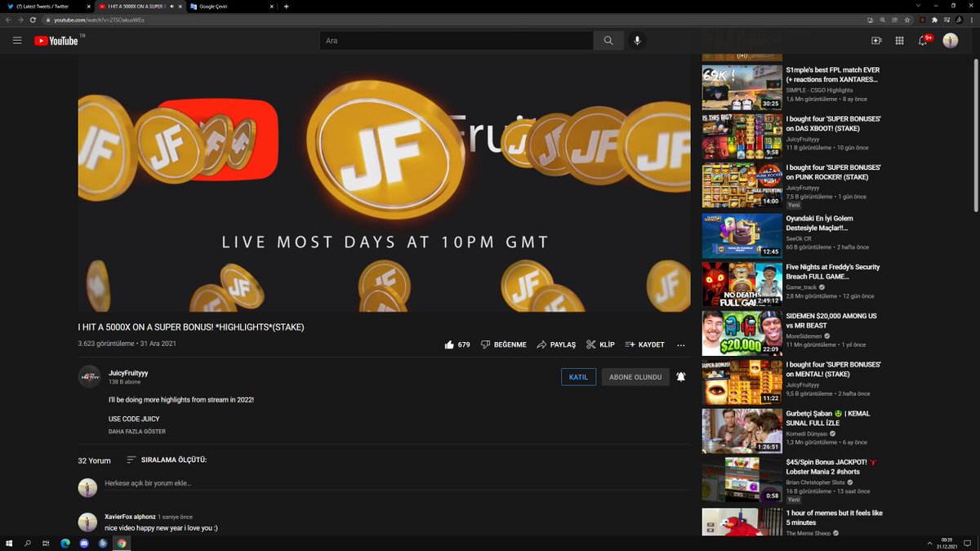Open the more actions three-dot menu under the video
The image size is (980, 551).
[680, 345]
